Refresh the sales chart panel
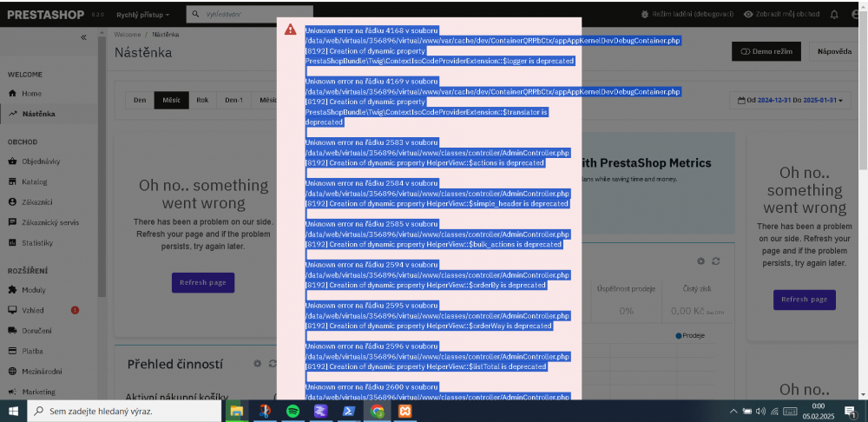Viewport: 868px width, 422px height. click(x=716, y=260)
